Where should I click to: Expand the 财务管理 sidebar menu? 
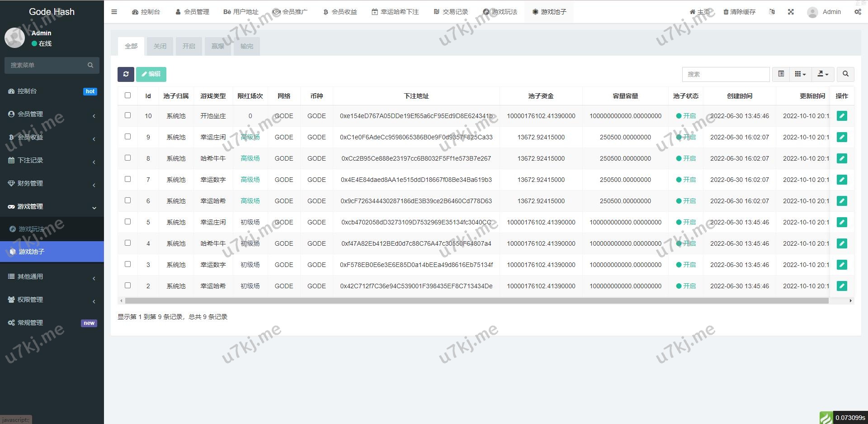click(x=52, y=183)
